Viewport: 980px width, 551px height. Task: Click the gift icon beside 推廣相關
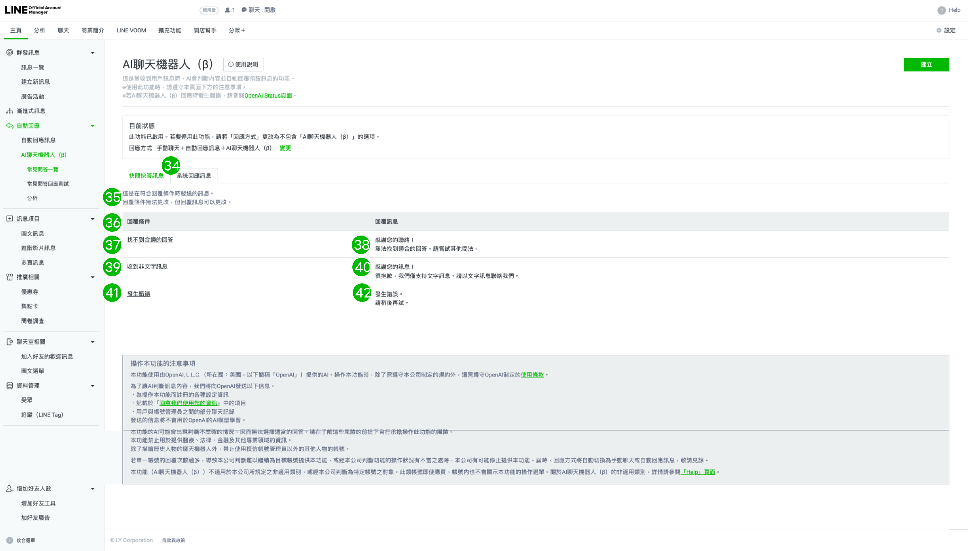[x=10, y=277]
